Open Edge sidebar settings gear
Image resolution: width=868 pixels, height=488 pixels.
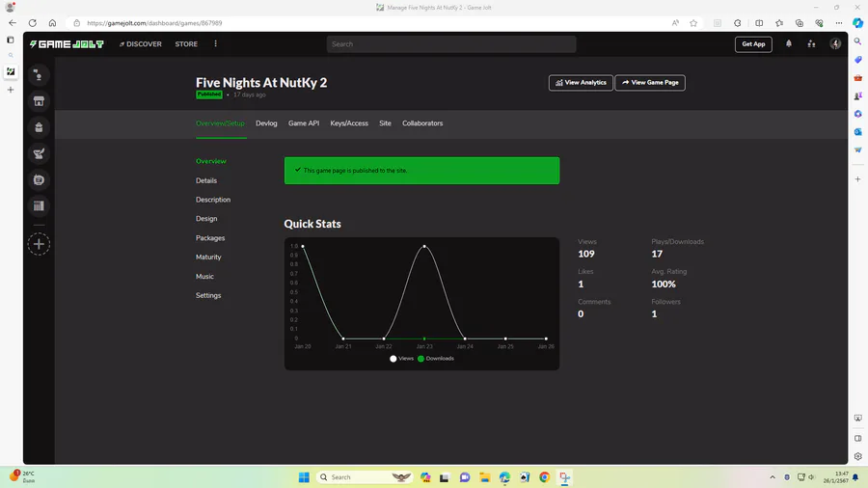coord(857,456)
